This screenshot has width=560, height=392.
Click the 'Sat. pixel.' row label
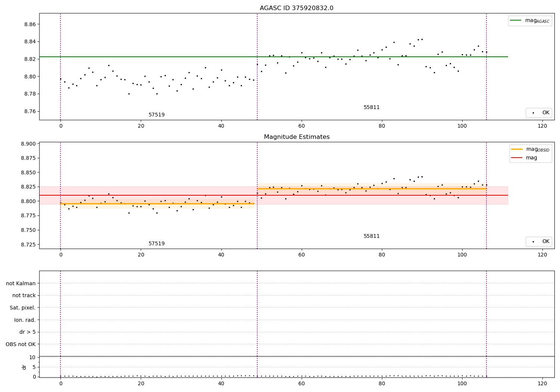(x=23, y=308)
